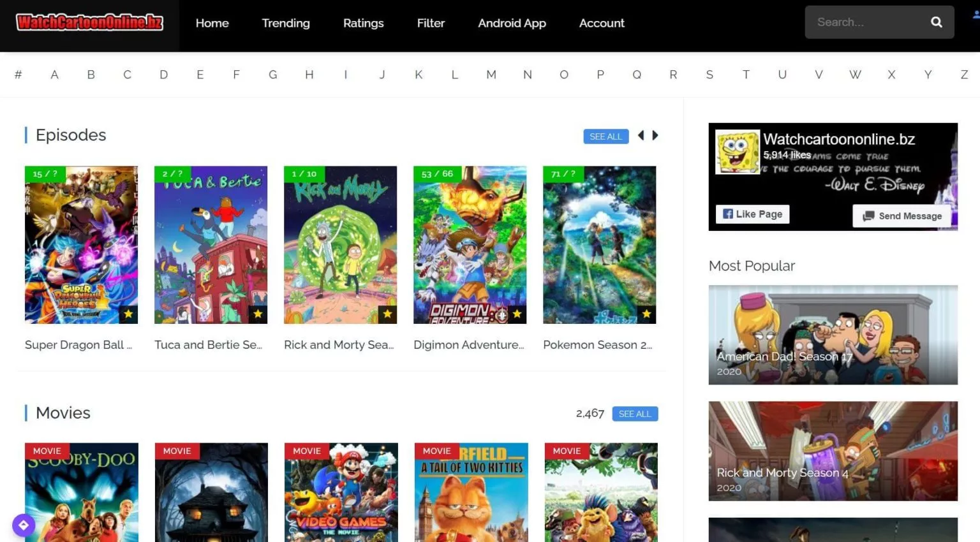
Task: Filter titles by letter K
Action: (419, 75)
